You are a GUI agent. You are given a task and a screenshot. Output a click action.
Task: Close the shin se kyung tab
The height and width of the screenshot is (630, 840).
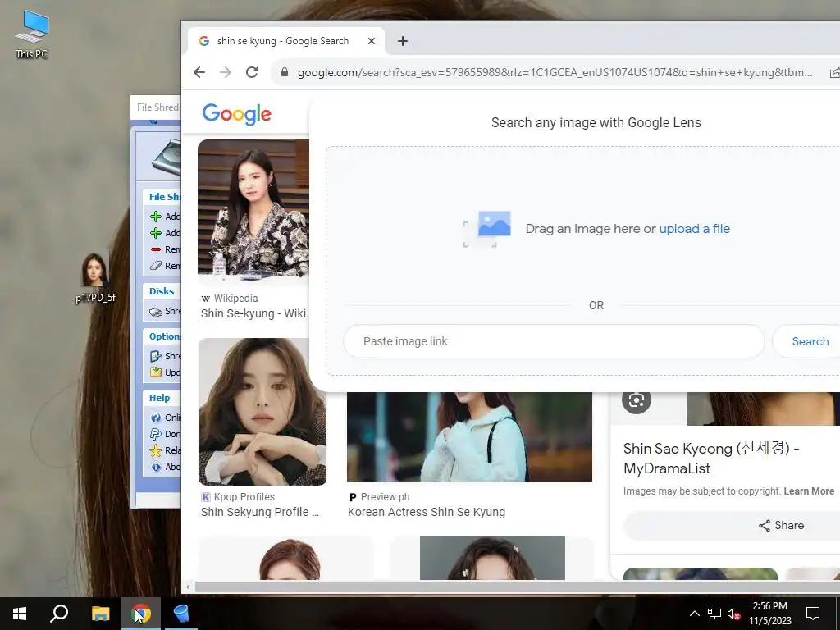(372, 41)
